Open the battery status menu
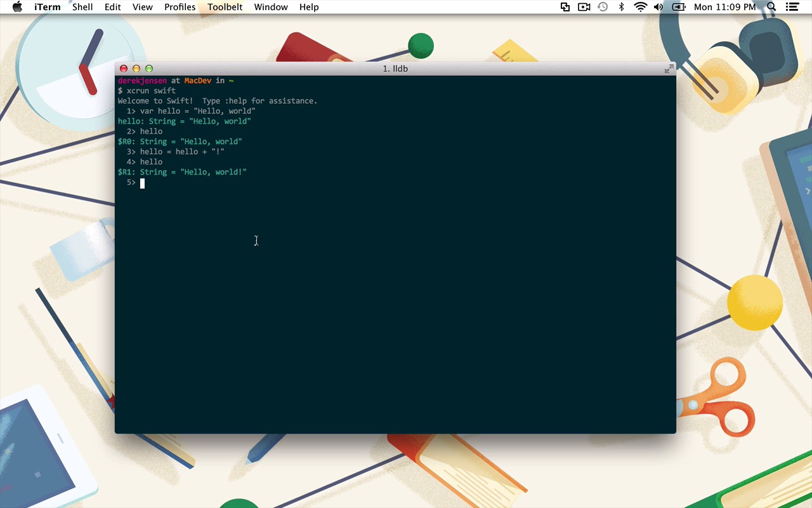The width and height of the screenshot is (812, 508). point(679,7)
